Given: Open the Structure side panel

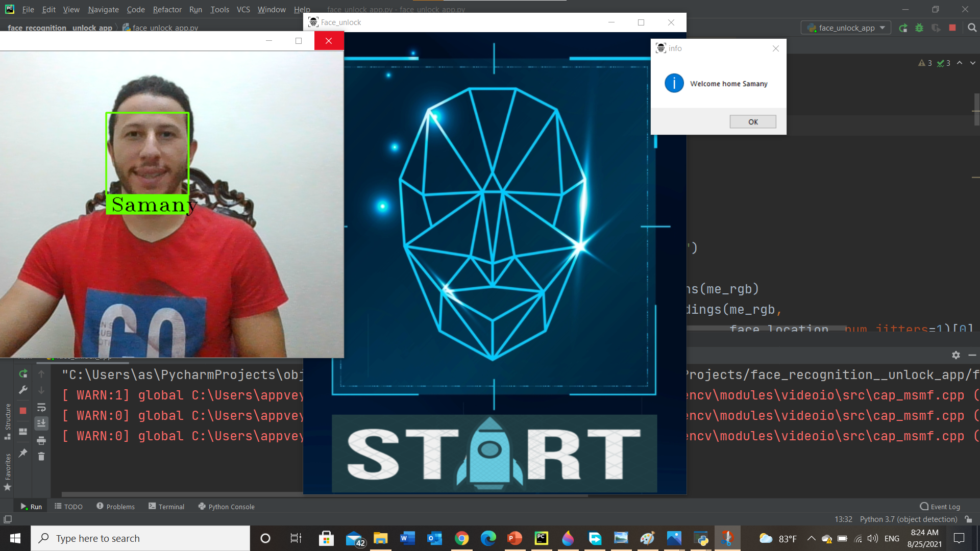Looking at the screenshot, I should [x=8, y=421].
